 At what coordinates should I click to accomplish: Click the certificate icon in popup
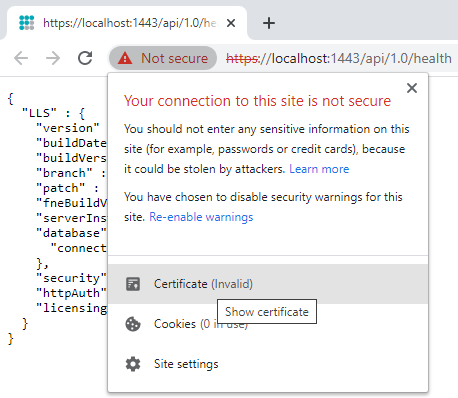pyautogui.click(x=133, y=284)
